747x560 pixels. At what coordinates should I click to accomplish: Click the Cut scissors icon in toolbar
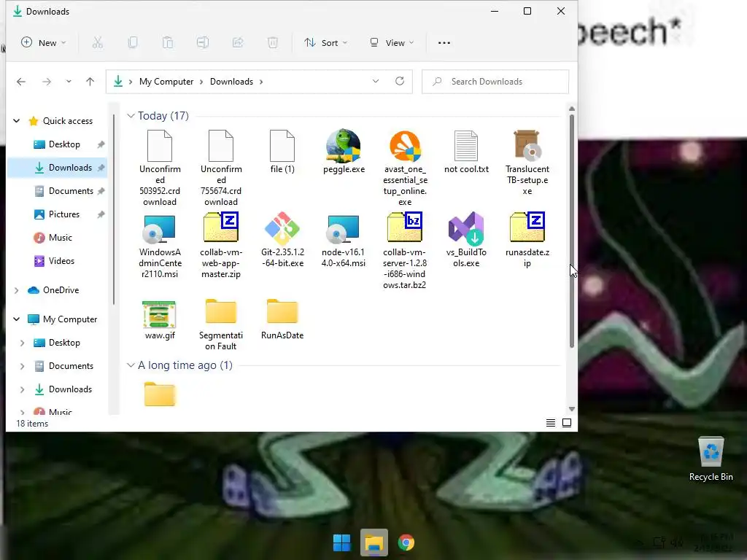(97, 43)
